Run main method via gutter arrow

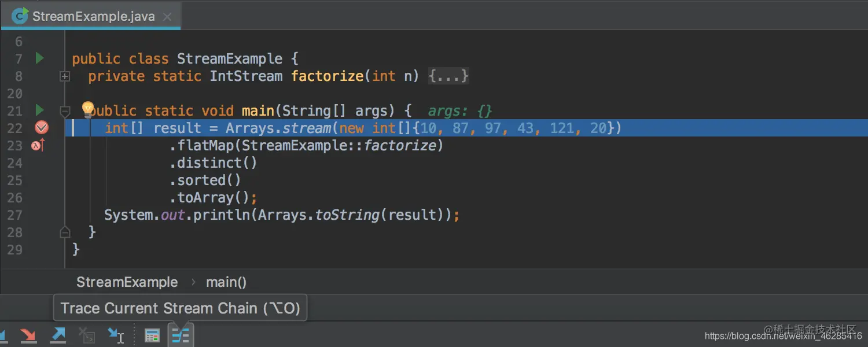click(39, 110)
